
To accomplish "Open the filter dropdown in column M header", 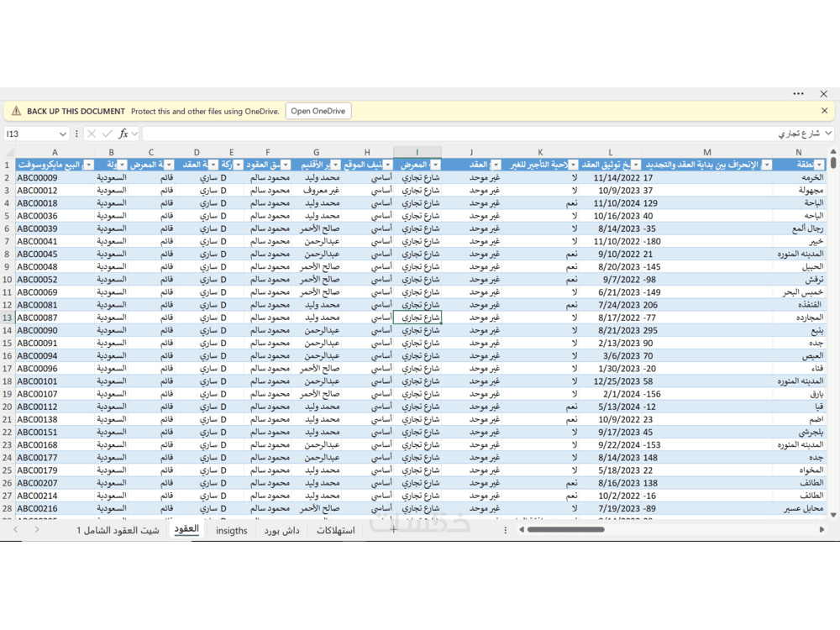I will pos(767,165).
